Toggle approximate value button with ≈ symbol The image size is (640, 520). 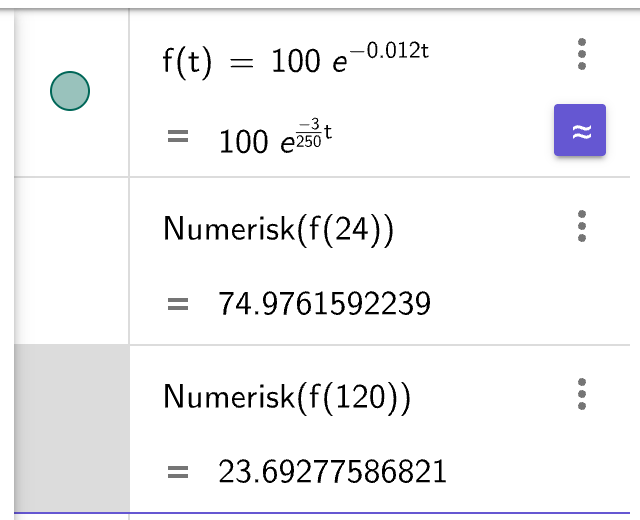click(580, 130)
